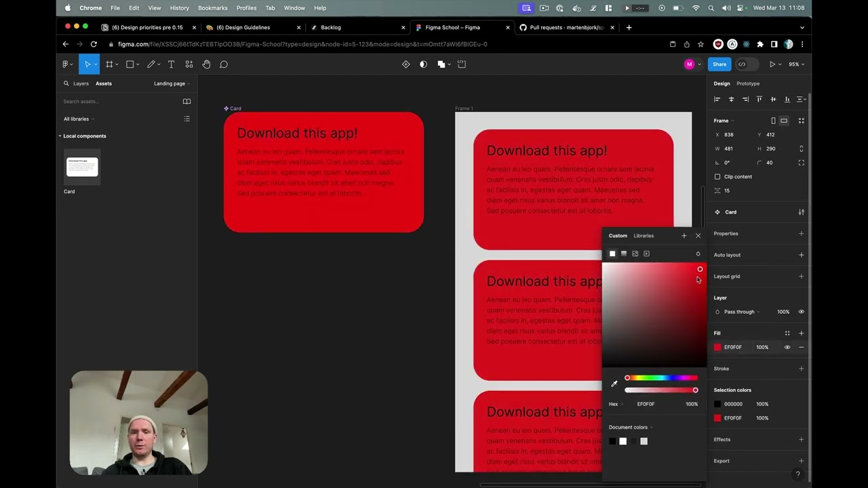The height and width of the screenshot is (488, 868).
Task: Add a Layout grid with plus
Action: tap(801, 277)
